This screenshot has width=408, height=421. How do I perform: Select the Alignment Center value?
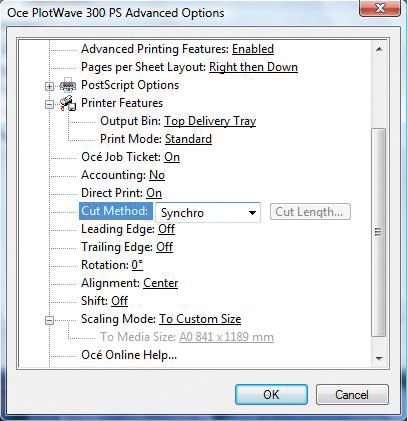[x=161, y=283]
